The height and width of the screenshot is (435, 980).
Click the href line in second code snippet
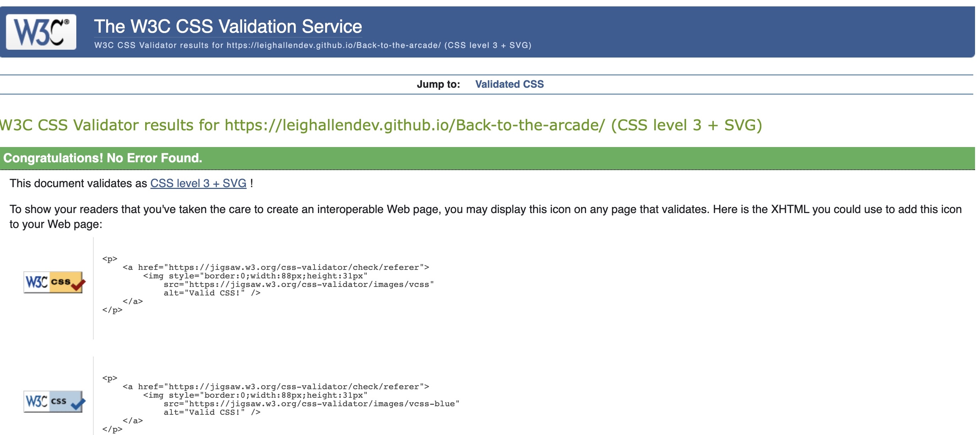pyautogui.click(x=275, y=387)
